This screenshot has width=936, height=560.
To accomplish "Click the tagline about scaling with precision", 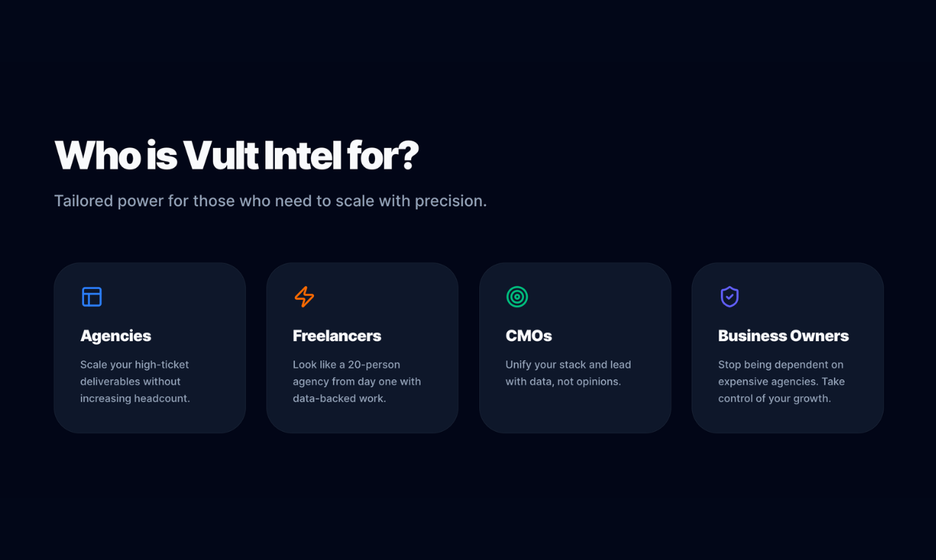I will coord(270,200).
